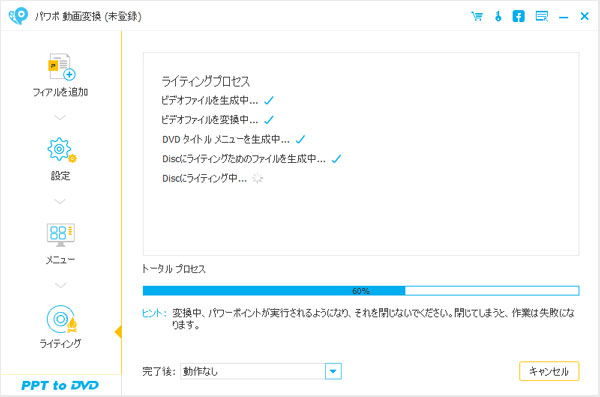Open the 完了後 dropdown arrow
Image resolution: width=600 pixels, height=397 pixels.
333,371
